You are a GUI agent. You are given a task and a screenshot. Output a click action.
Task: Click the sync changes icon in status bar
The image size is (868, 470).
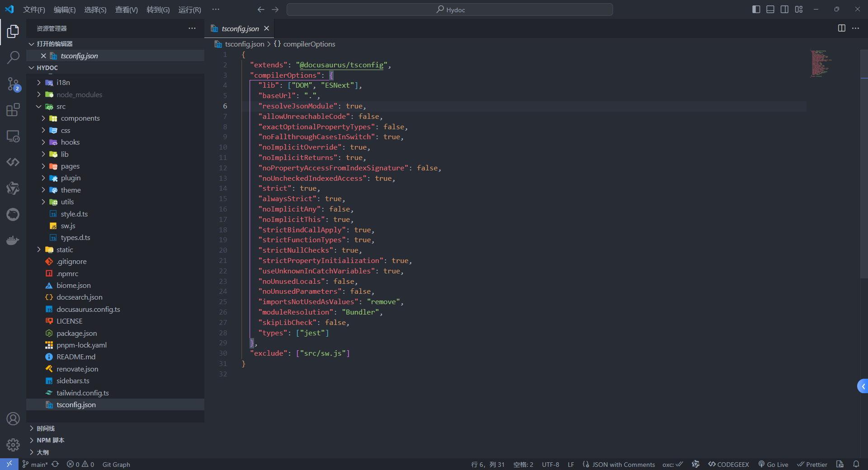pos(55,464)
